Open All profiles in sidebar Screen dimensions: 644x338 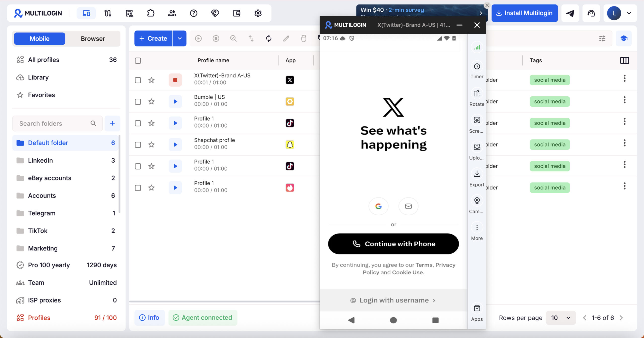click(x=66, y=60)
